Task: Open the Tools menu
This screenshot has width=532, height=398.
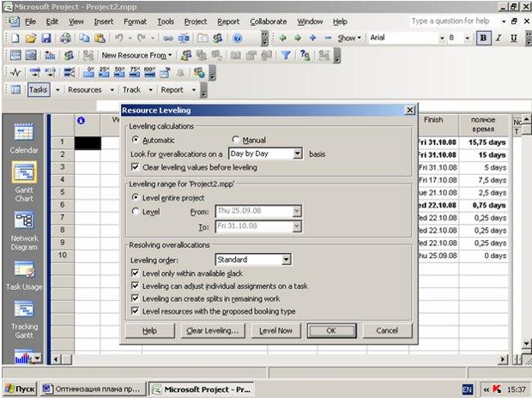Action: [x=166, y=21]
